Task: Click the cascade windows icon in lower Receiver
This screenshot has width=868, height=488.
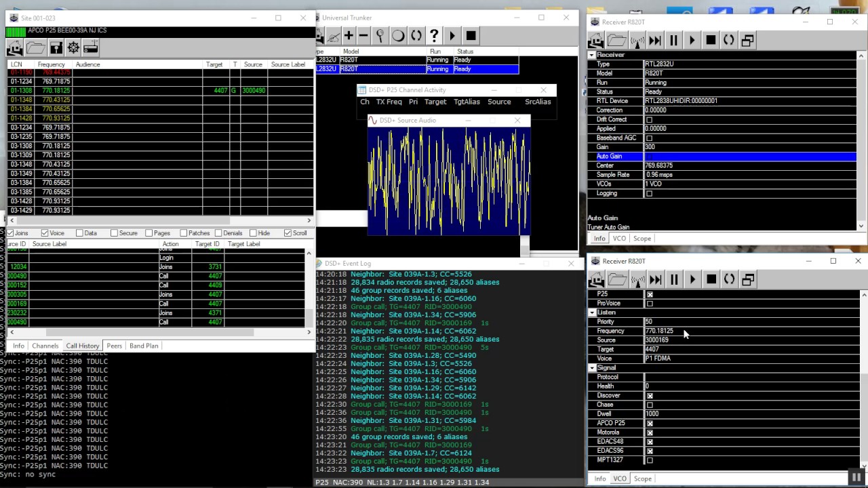Action: [x=747, y=279]
